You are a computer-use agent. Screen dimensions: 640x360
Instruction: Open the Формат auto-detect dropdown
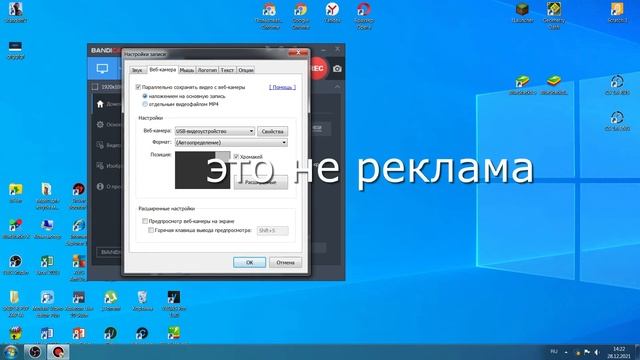pos(231,142)
